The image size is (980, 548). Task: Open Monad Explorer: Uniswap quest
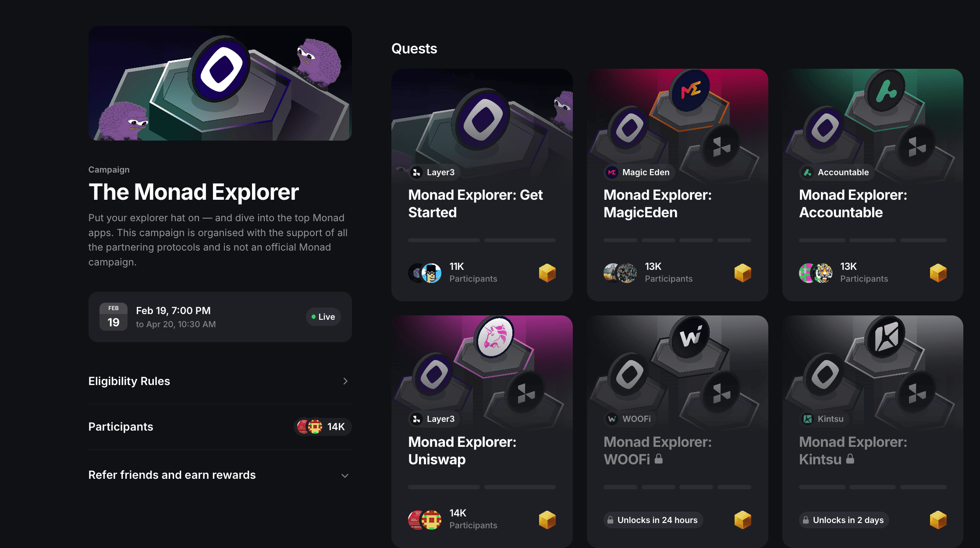tap(462, 450)
